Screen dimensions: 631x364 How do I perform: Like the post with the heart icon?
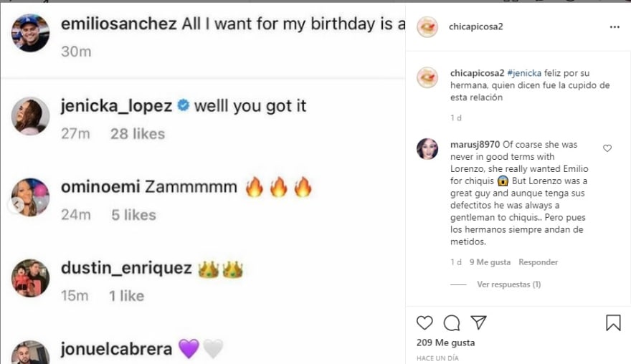[x=425, y=322]
